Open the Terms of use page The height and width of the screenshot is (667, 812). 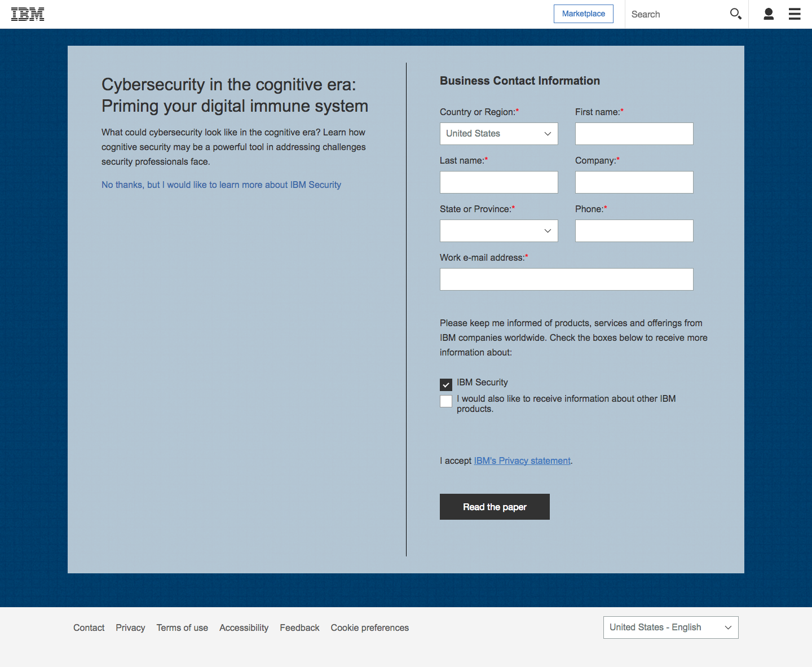pyautogui.click(x=182, y=627)
